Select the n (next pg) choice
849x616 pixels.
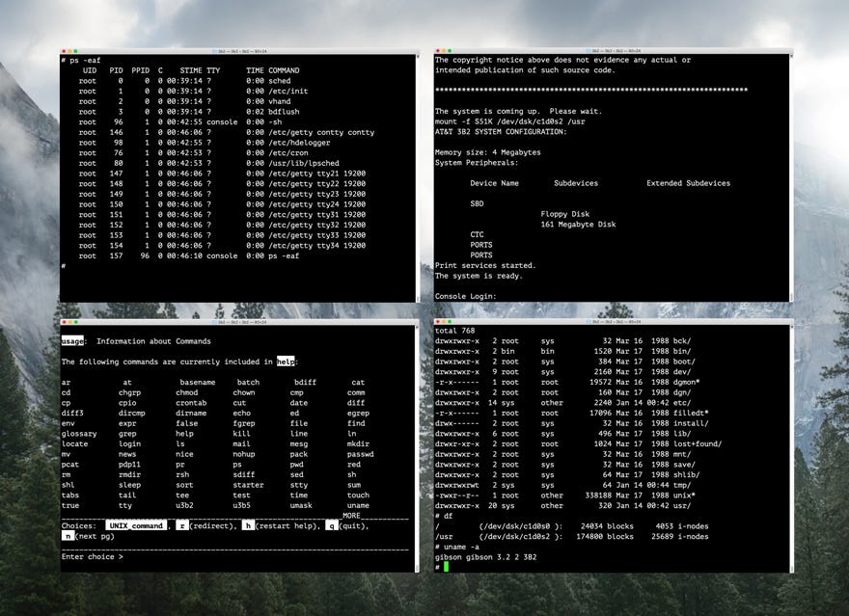(x=67, y=537)
